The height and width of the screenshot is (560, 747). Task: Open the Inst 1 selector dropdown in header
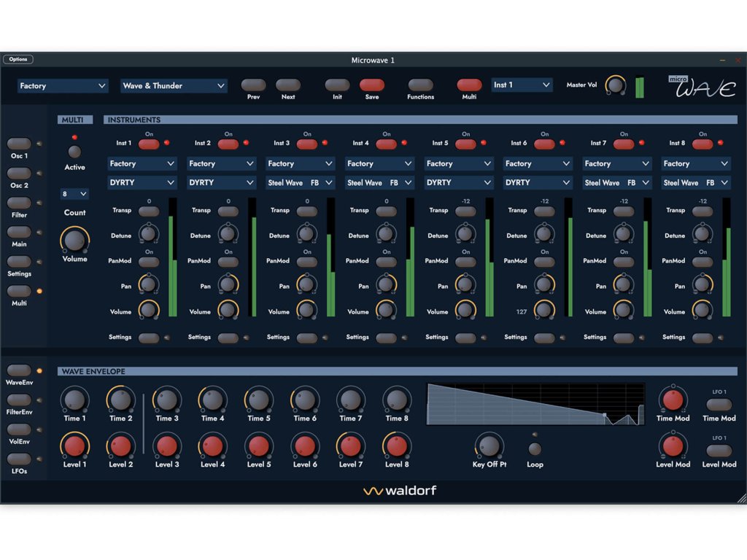point(522,85)
